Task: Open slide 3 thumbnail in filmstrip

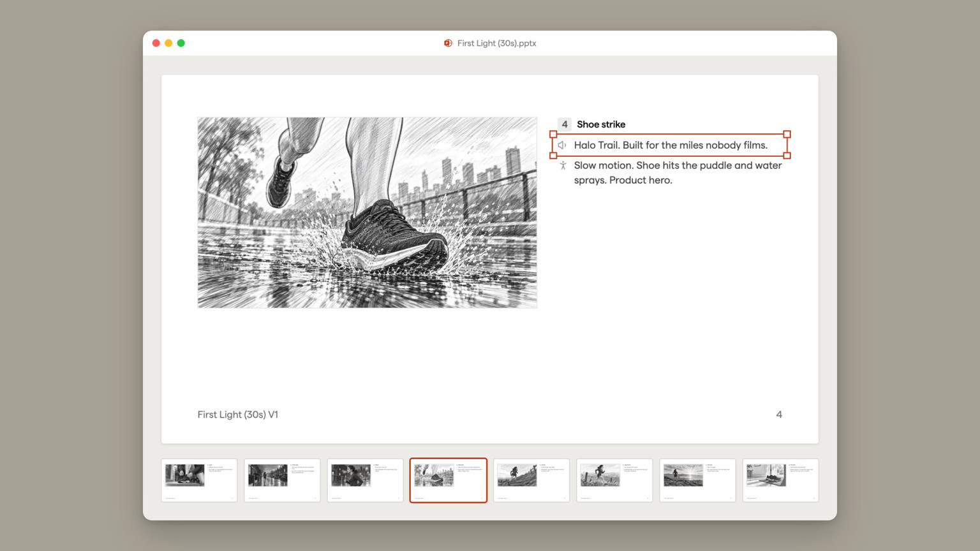Action: (x=366, y=480)
